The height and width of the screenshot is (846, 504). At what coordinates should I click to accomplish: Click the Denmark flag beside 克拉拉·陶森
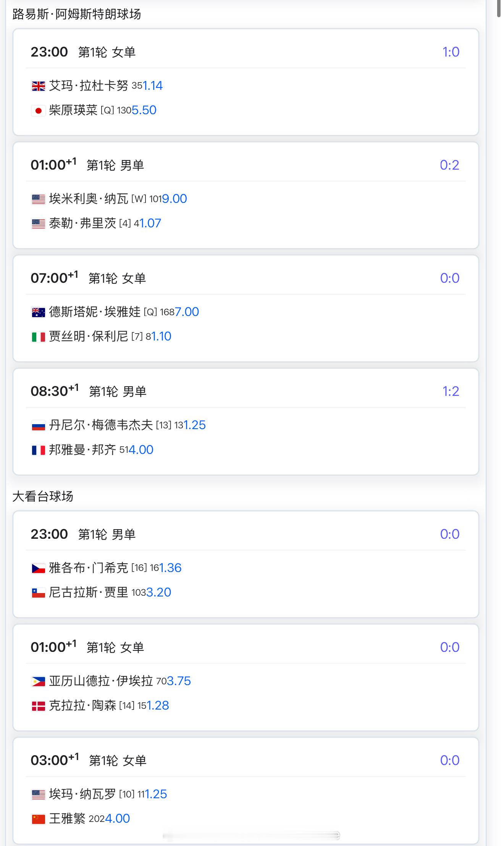point(38,706)
